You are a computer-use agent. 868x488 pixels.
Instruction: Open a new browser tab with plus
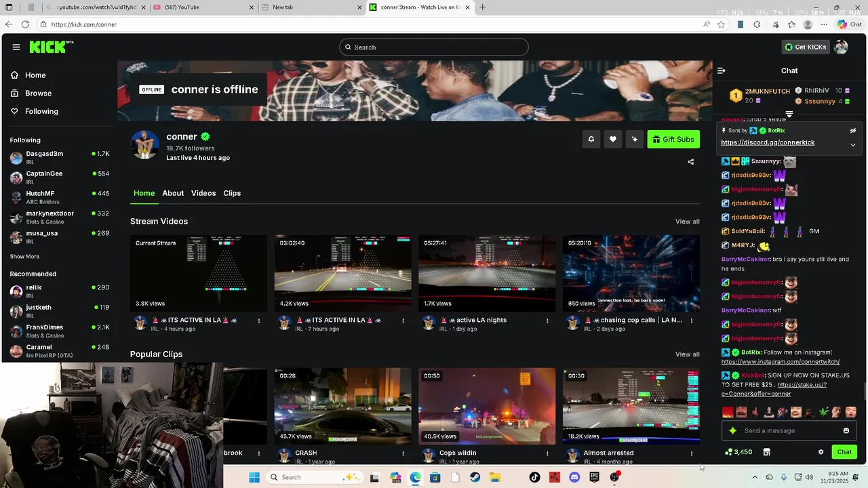pyautogui.click(x=483, y=7)
